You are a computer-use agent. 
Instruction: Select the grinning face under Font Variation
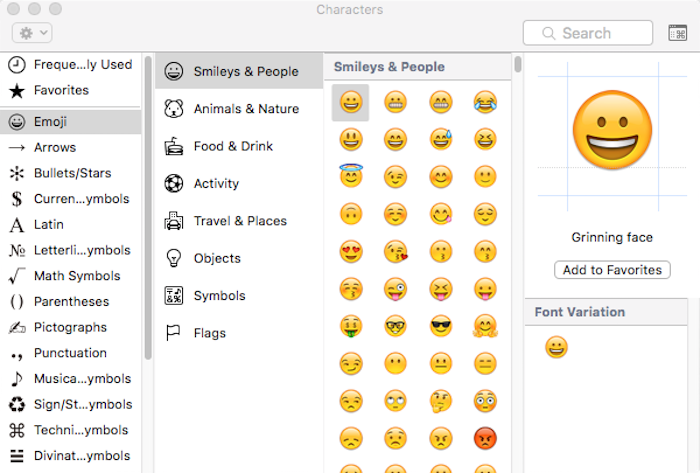click(x=556, y=347)
